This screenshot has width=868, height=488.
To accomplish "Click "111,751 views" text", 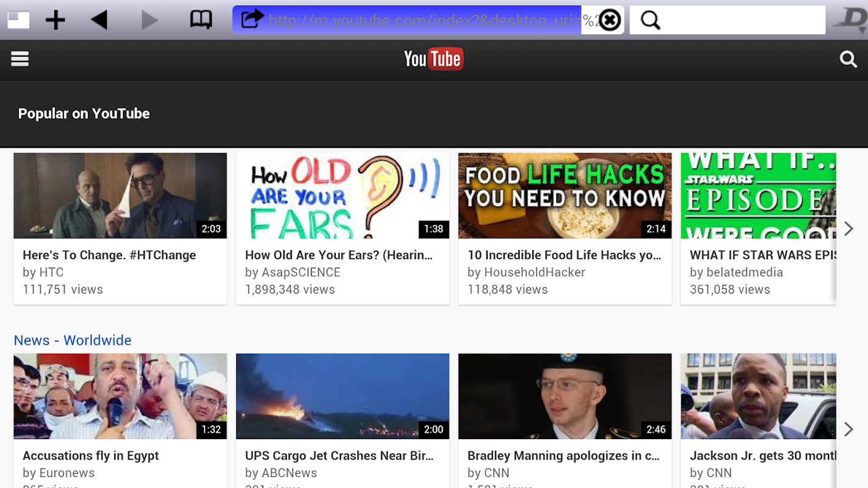I will click(63, 289).
